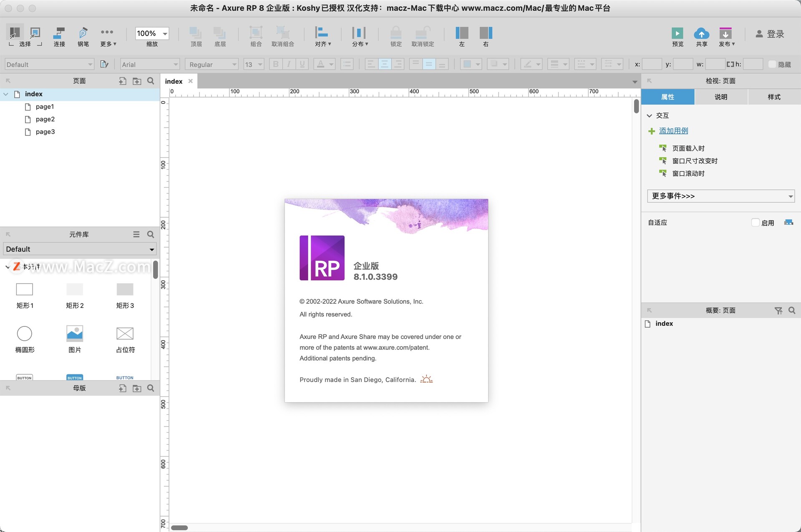Toggle the 隐藏 hidden checkbox
Viewport: 801px width, 532px height.
[772, 64]
